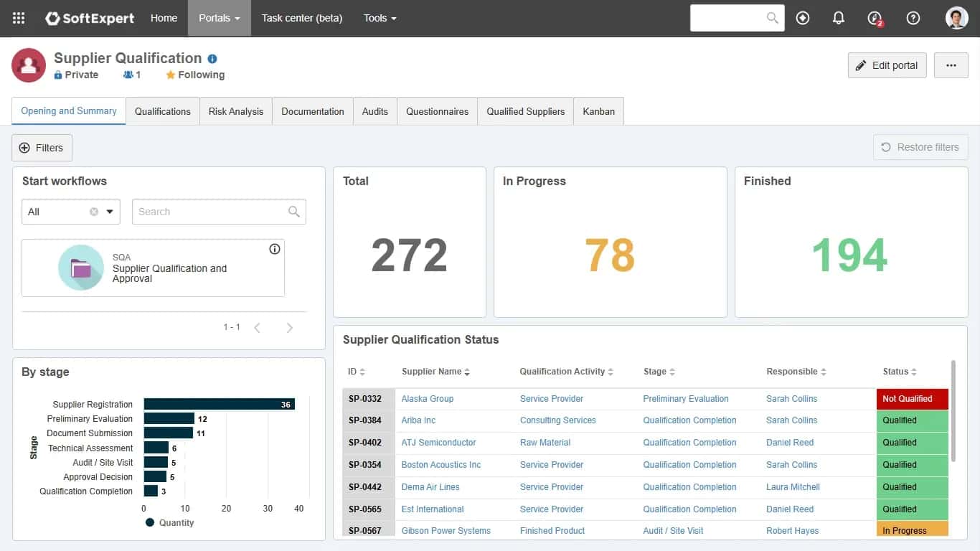The image size is (980, 551).
Task: Open the Alaska Group supplier link
Action: click(x=427, y=399)
